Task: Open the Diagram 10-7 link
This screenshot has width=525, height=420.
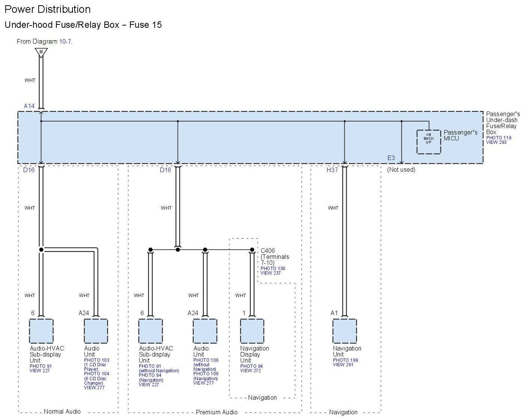Action: 65,42
